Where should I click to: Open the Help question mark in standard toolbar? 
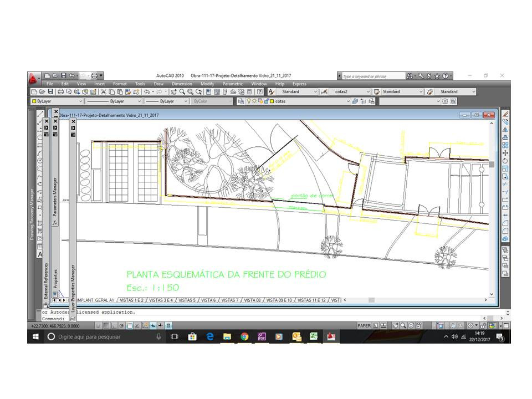[x=259, y=91]
